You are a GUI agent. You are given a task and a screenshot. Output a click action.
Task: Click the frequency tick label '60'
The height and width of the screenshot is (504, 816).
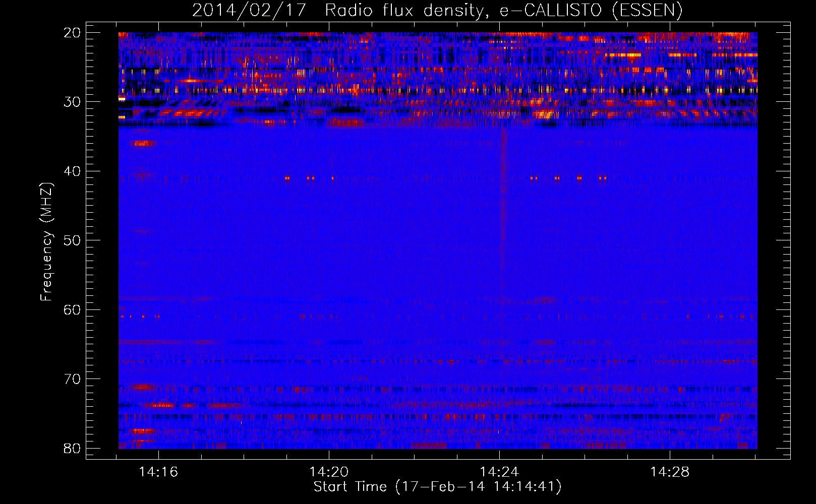point(73,309)
